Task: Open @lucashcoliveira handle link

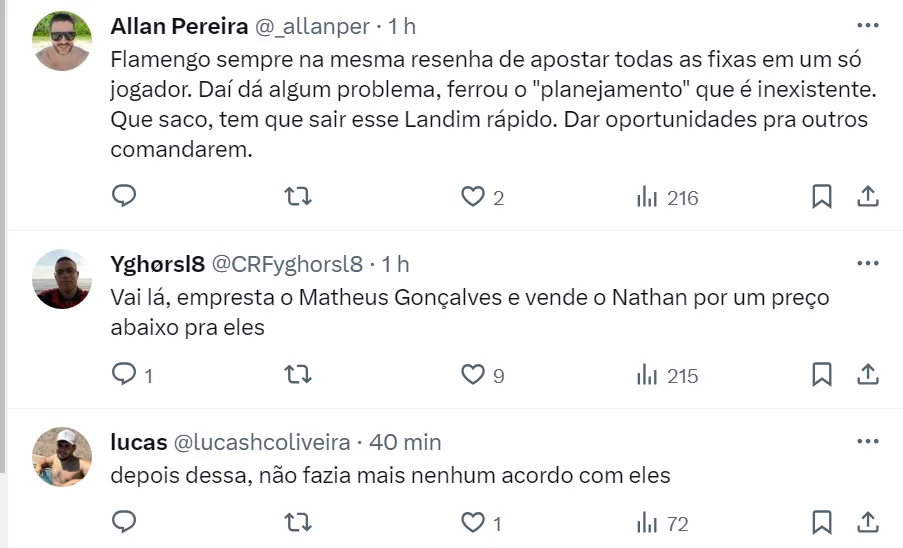Action: pyautogui.click(x=263, y=442)
